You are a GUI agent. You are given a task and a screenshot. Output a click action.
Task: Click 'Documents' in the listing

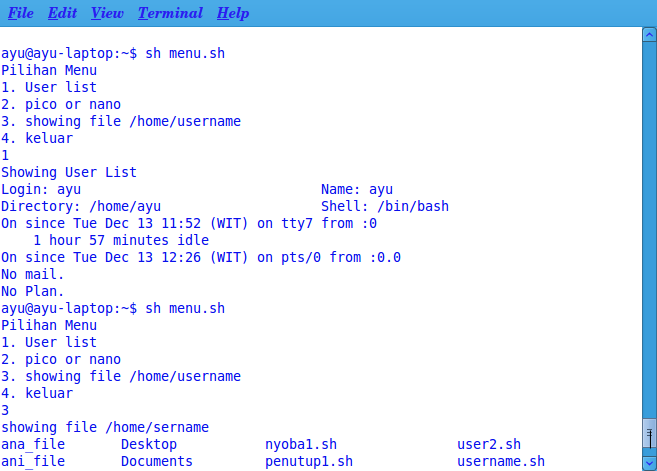tap(157, 461)
